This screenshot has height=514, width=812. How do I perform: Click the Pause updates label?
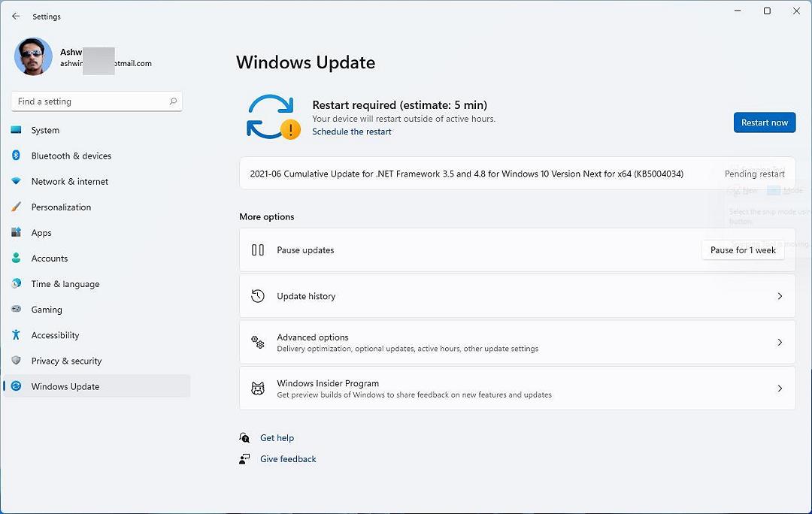tap(305, 250)
